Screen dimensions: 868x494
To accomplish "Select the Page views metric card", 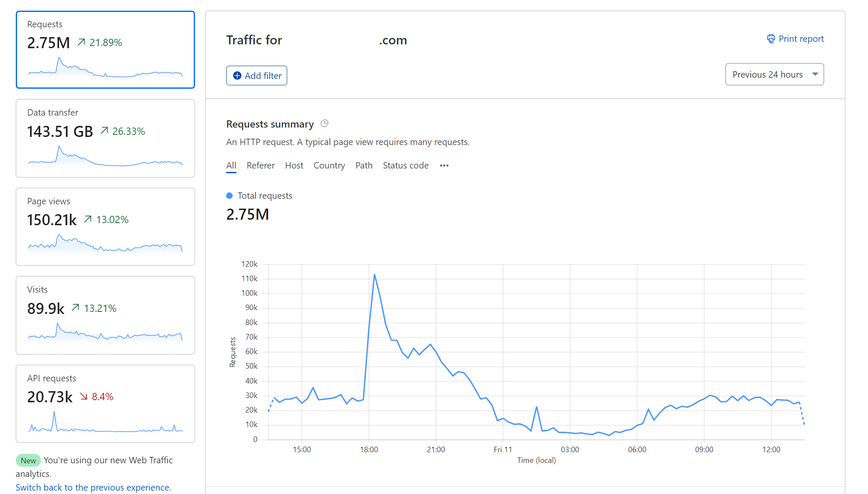I will (105, 227).
